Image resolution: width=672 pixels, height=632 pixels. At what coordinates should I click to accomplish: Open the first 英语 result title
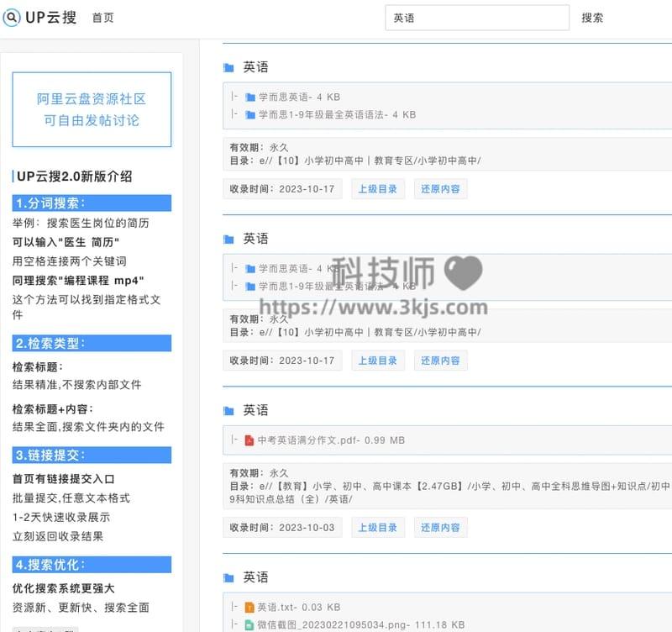click(x=255, y=67)
